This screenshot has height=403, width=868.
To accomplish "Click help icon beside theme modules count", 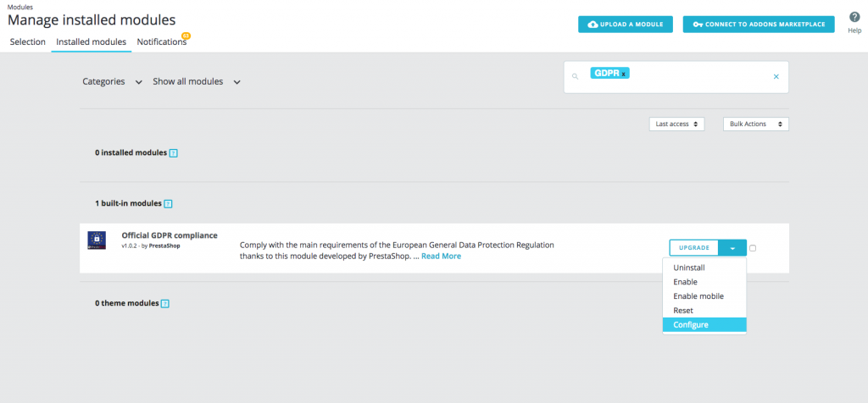I will 164,303.
